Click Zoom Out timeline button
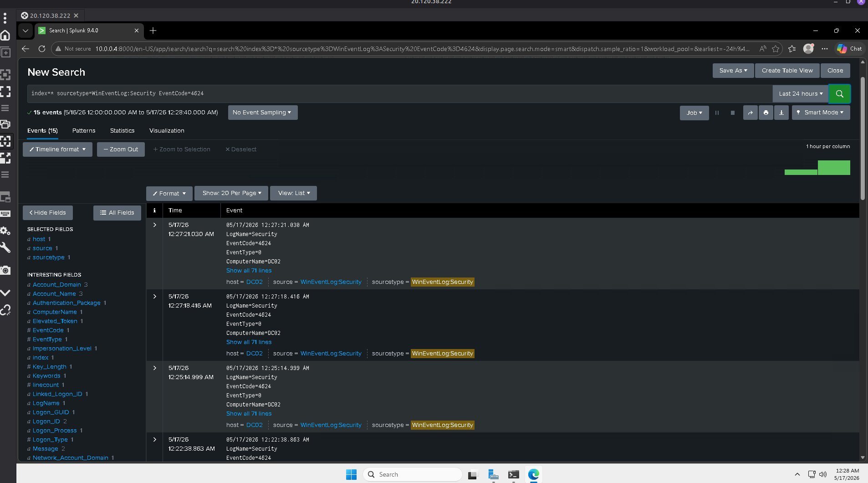 [121, 149]
